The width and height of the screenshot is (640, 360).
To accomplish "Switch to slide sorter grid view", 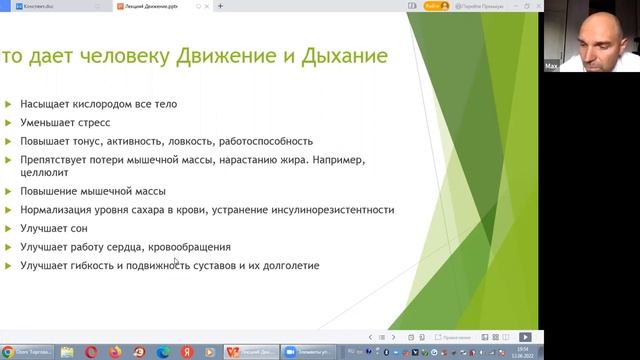I will click(x=496, y=337).
